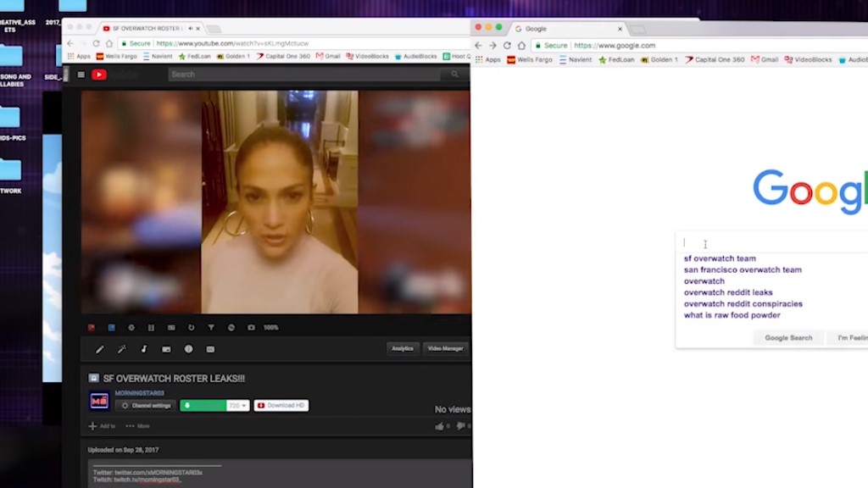Open Channel settings
Screen dimensions: 868x488
[146, 406]
